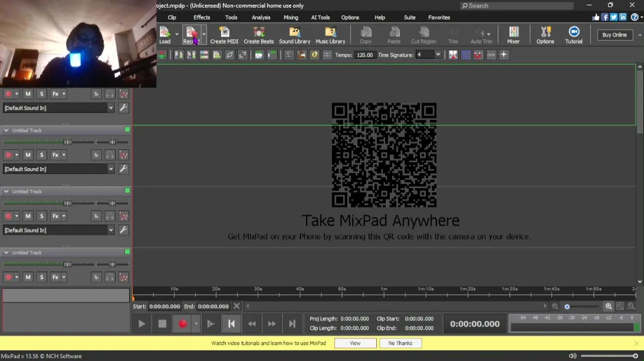Open Options from the toolbar

point(545,35)
